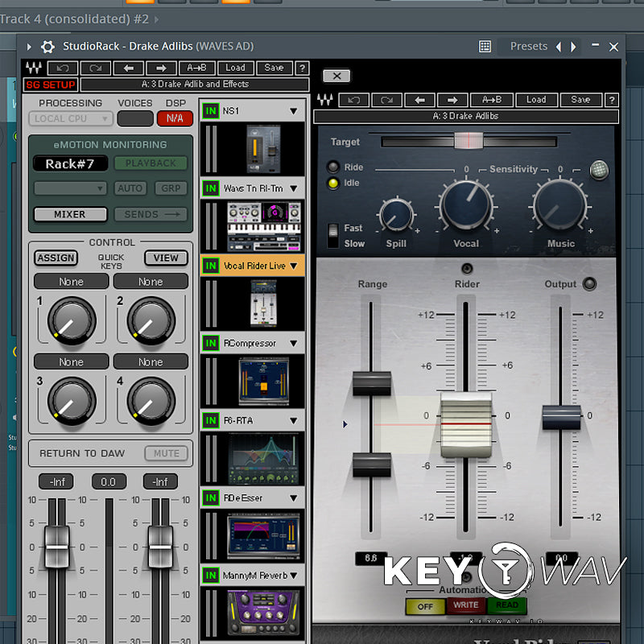Click the VIEW quick keys button
The image size is (644, 644).
click(x=166, y=258)
